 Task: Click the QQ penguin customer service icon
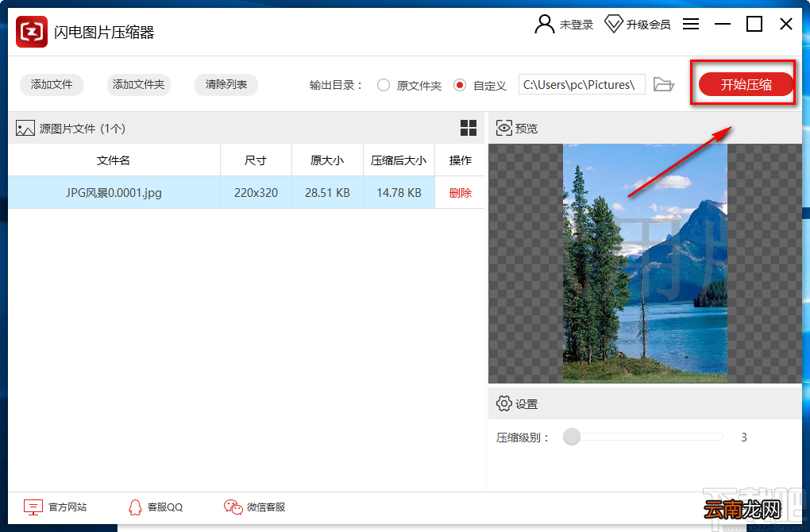point(135,507)
